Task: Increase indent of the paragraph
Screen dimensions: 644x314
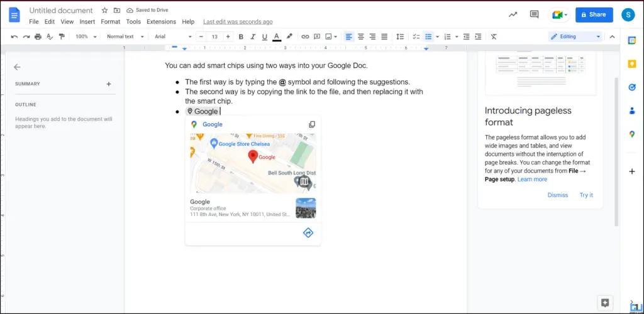Action: point(478,36)
